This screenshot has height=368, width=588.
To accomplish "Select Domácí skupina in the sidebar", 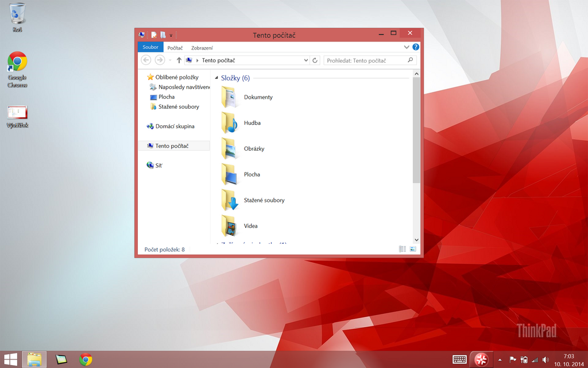I will click(x=175, y=126).
